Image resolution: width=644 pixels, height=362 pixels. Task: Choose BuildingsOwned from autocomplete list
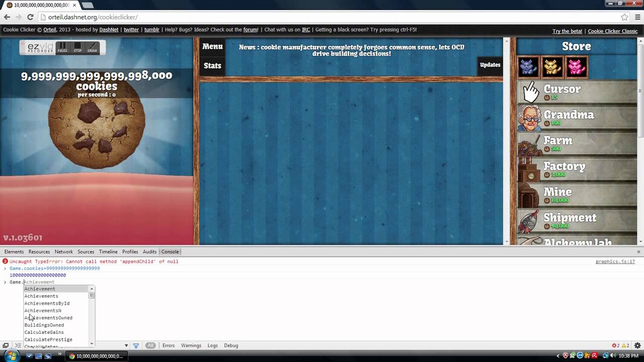(x=56, y=325)
